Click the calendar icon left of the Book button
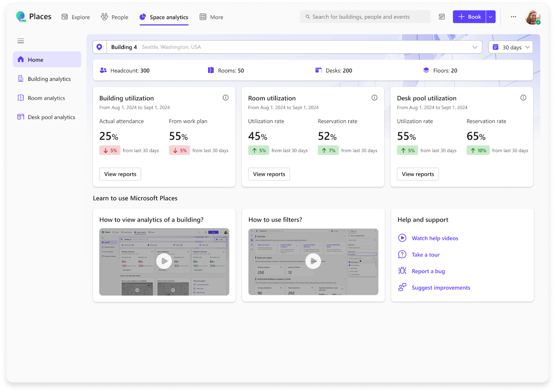This screenshot has height=392, width=555. coord(442,17)
